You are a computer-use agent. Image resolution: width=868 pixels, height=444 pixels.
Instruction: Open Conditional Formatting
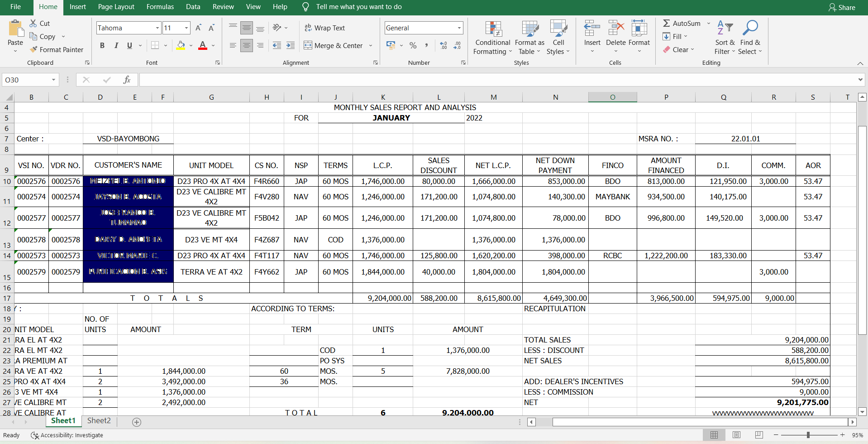493,38
